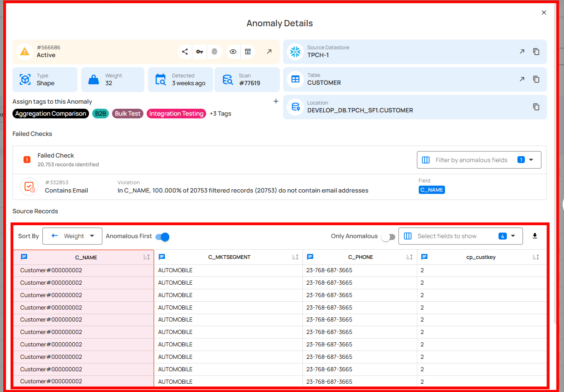Sort by the C_MKTSEGMENT column header

click(x=229, y=257)
